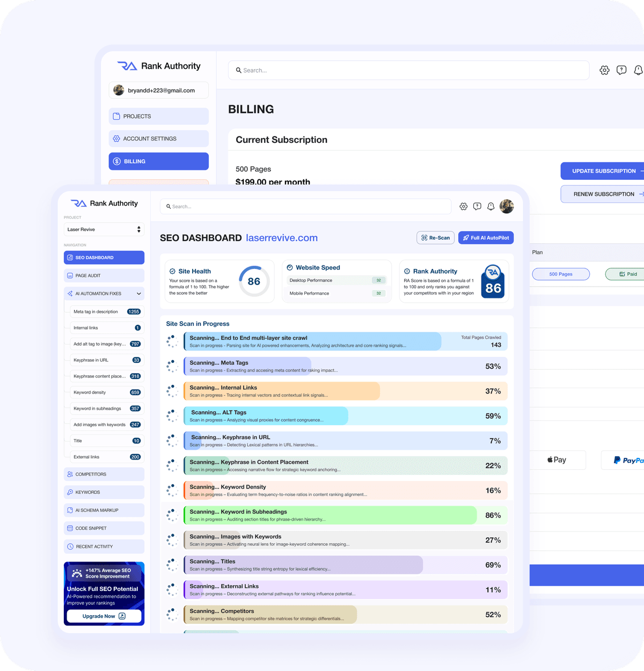This screenshot has height=671, width=644.
Task: Open the Laser Revive project selector
Action: point(104,229)
